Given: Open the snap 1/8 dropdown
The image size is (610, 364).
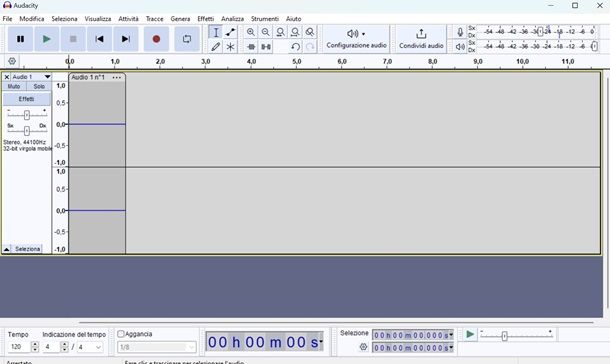Looking at the screenshot, I should pos(157,347).
